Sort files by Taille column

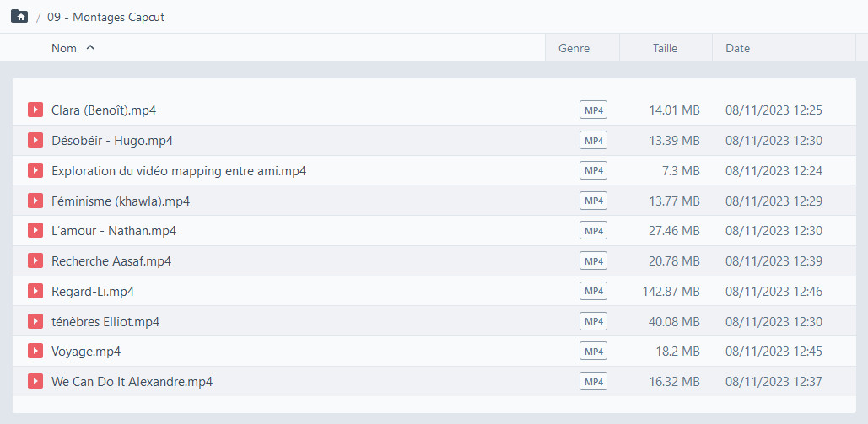(665, 48)
